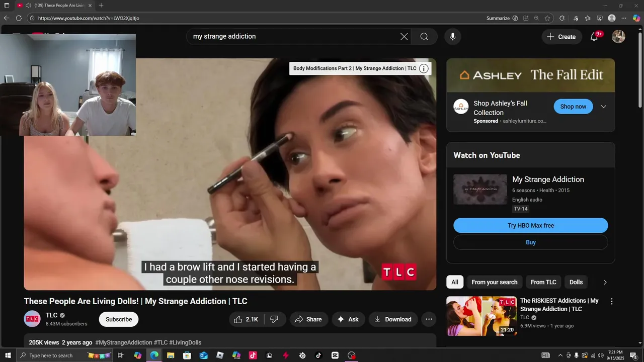Click the magnifier search button

[x=424, y=36]
